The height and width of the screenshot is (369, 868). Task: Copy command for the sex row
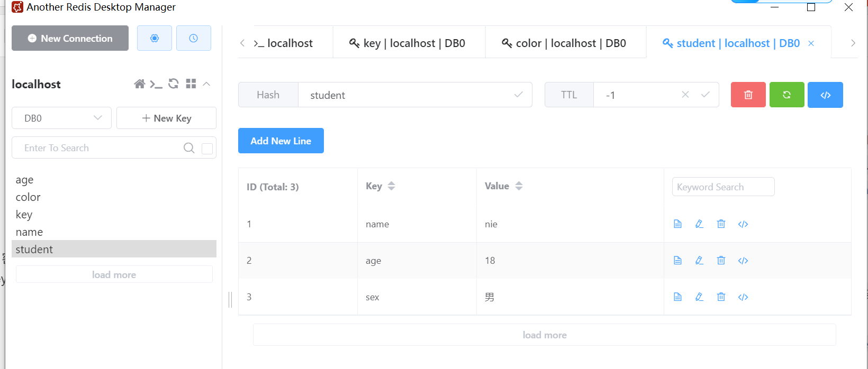[743, 297]
